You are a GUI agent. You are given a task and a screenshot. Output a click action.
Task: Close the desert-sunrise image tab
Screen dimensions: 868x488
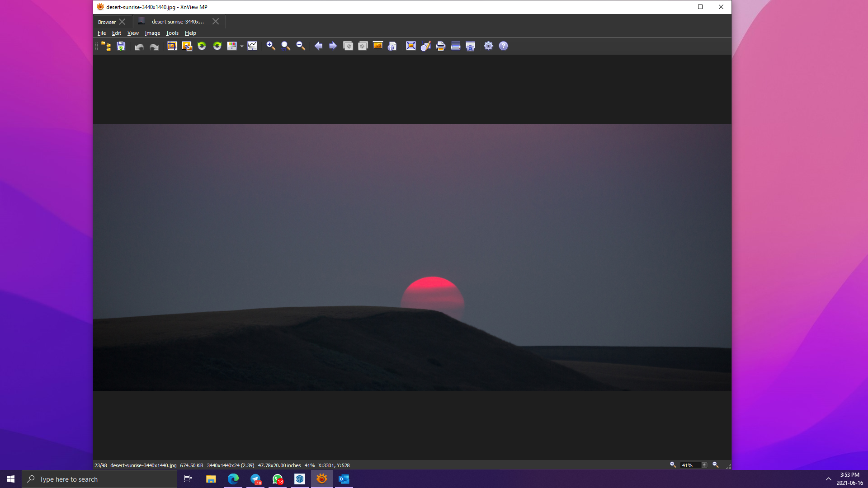click(216, 21)
